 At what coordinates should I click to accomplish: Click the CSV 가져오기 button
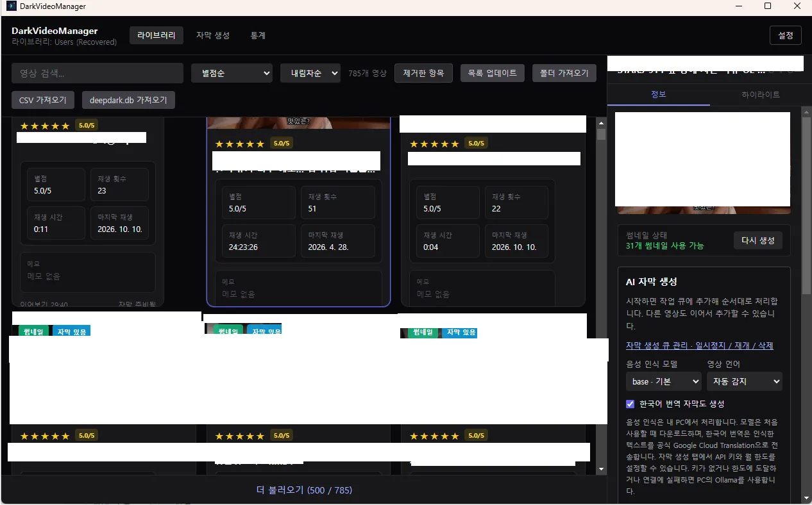point(43,100)
